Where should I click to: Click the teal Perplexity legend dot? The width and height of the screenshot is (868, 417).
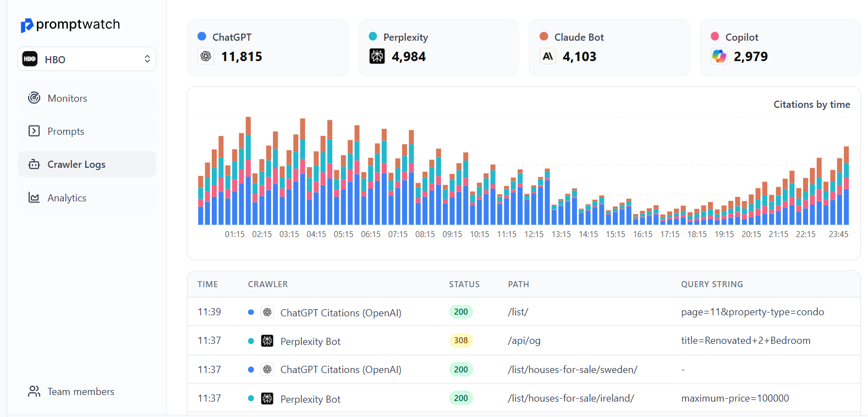point(373,36)
